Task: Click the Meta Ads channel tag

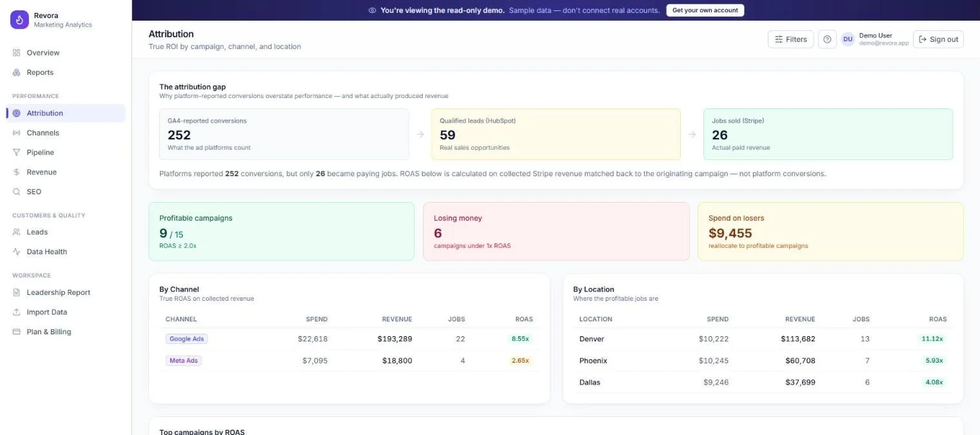Action: click(184, 361)
